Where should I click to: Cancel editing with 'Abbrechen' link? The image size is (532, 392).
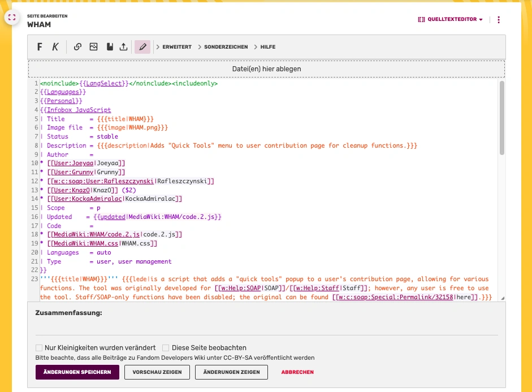point(297,372)
